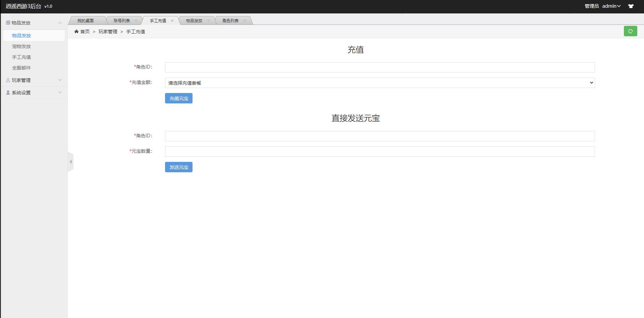Select 全服邮件 in the sidebar
The height and width of the screenshot is (318, 644).
tap(21, 67)
